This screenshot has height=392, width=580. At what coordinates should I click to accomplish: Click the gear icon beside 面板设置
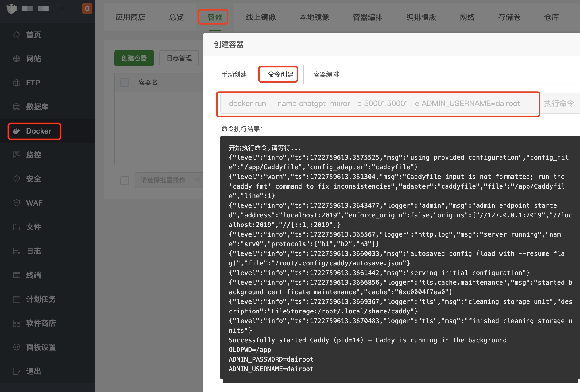[17, 347]
